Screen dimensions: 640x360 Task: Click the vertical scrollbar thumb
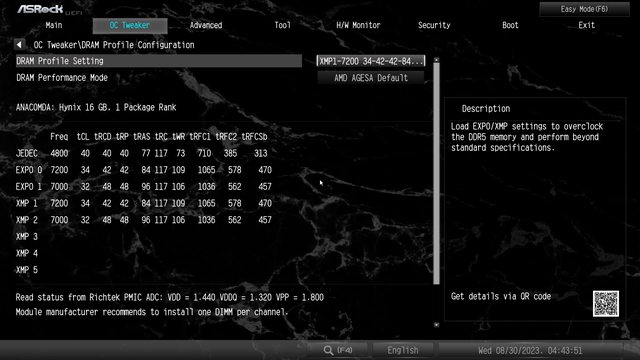click(436, 173)
